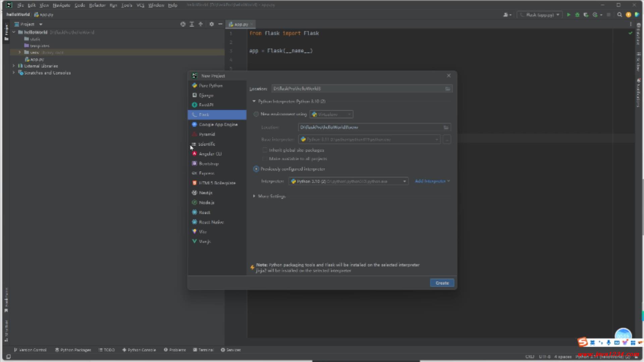Expand all in Project panel

(x=192, y=24)
